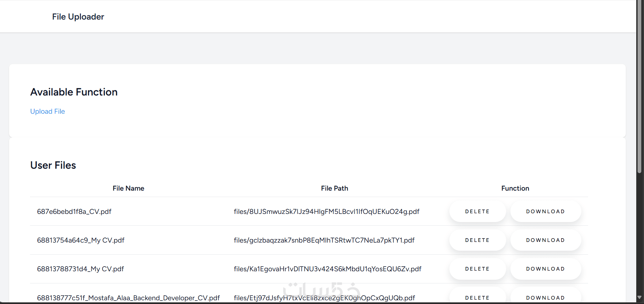Download the Mostafa_Alaa_Backend_Developer_CV.pdf file

coord(545,298)
